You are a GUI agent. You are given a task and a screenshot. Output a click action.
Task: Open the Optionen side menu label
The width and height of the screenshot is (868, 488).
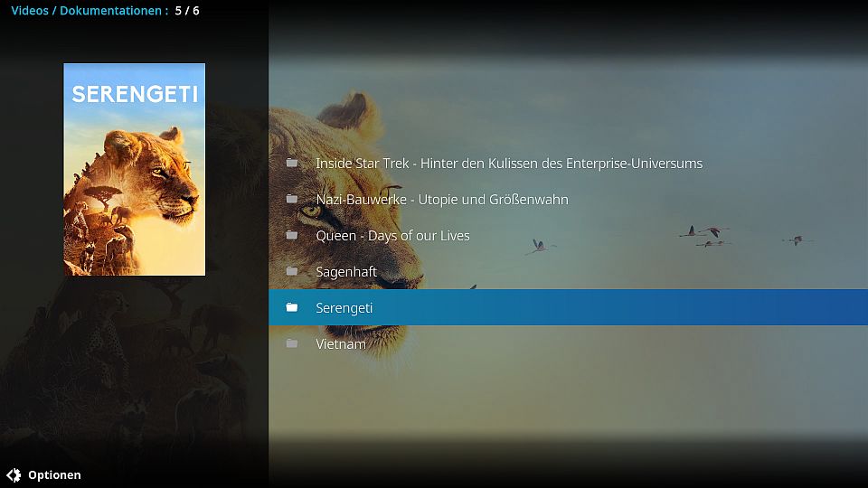pos(54,474)
